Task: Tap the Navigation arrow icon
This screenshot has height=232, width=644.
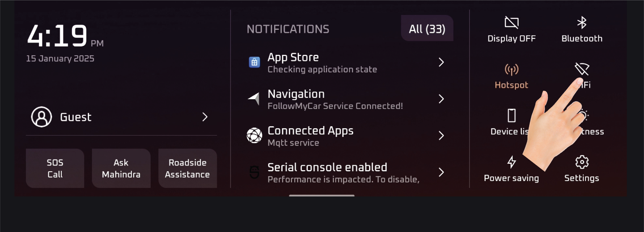Action: (254, 99)
